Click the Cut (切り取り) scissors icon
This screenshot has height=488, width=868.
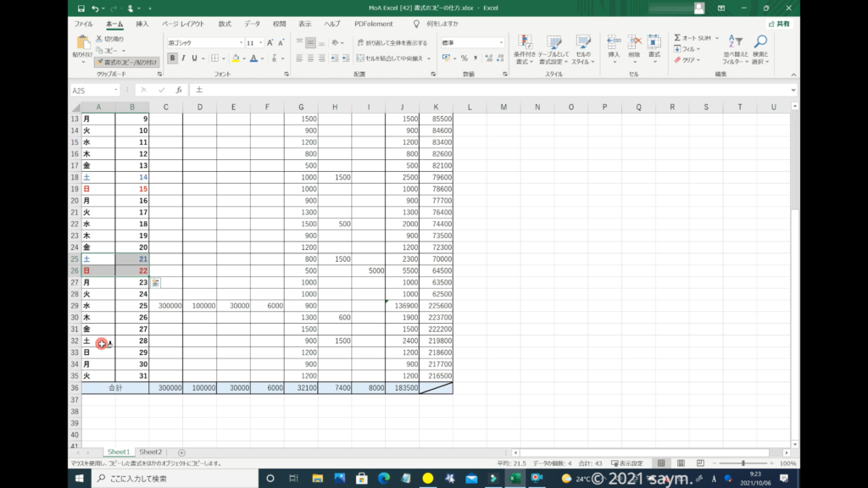tap(99, 39)
